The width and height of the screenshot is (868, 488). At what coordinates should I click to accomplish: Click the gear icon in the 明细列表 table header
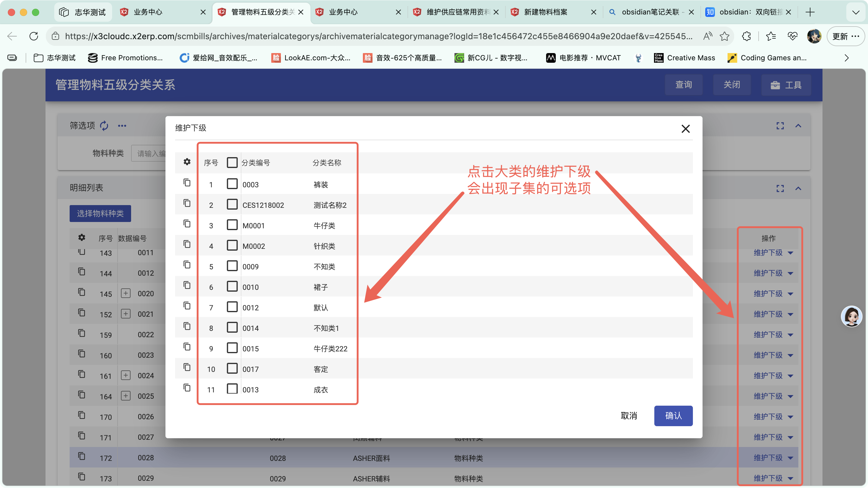click(82, 238)
